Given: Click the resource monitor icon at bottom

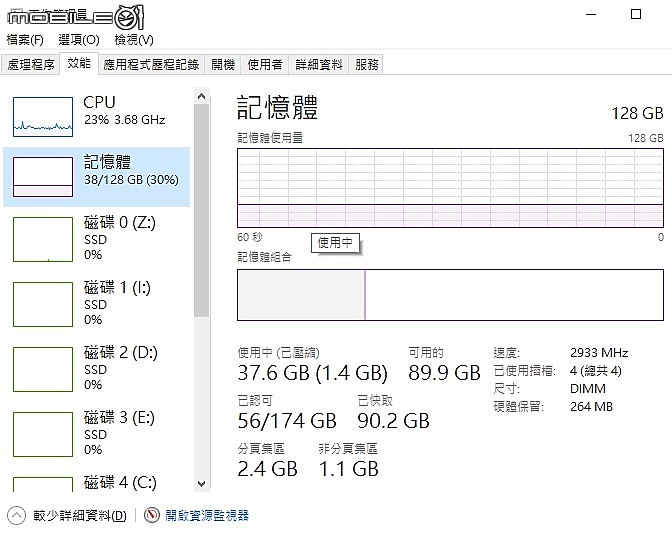Looking at the screenshot, I should pos(152,516).
